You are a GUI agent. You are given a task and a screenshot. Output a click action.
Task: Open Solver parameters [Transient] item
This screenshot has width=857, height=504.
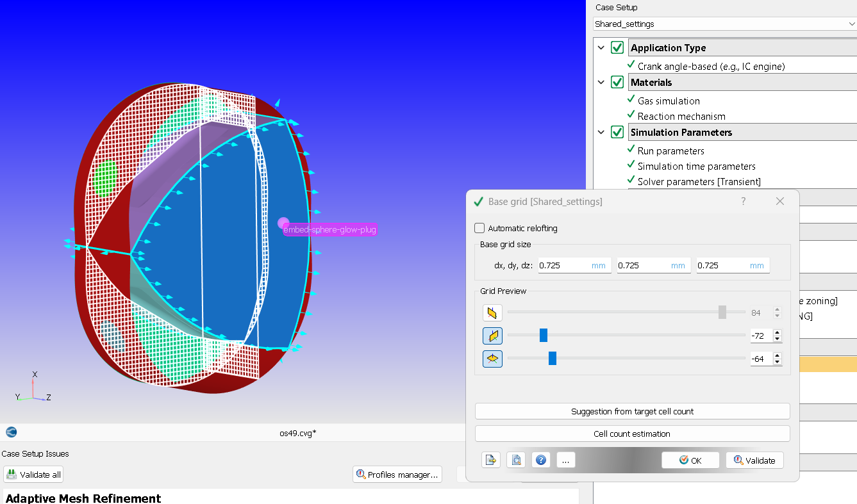click(x=699, y=181)
